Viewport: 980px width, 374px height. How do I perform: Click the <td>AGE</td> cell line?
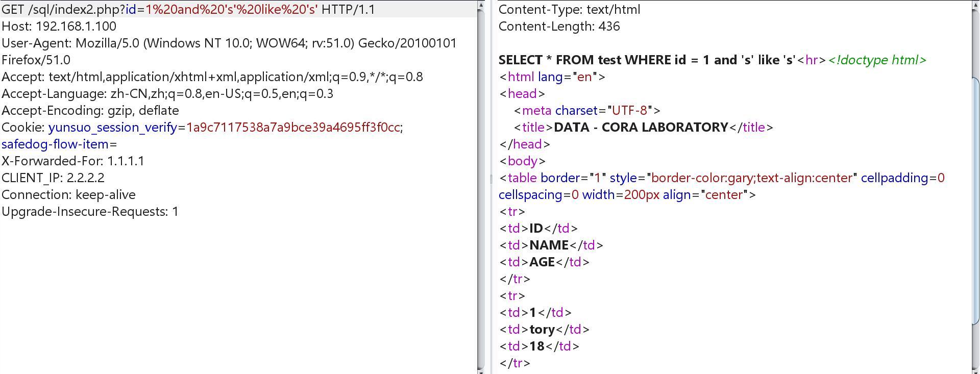pyautogui.click(x=545, y=262)
